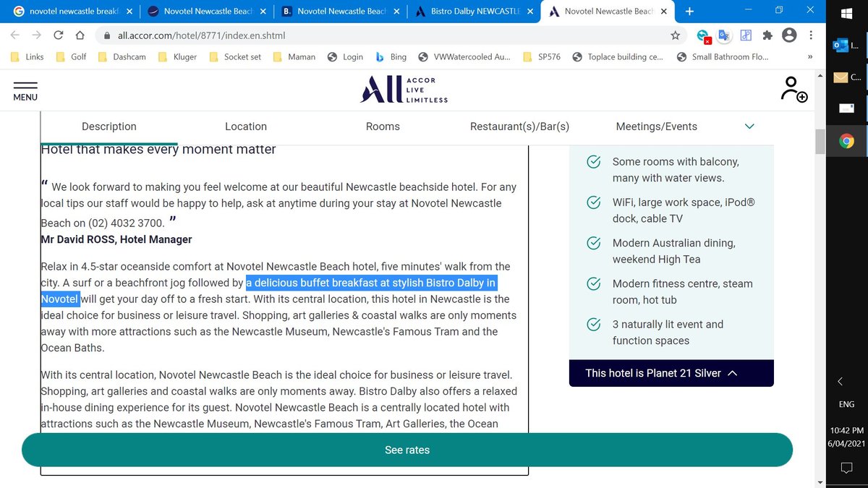
Task: Open the Kluger bookmark folder
Action: 177,57
